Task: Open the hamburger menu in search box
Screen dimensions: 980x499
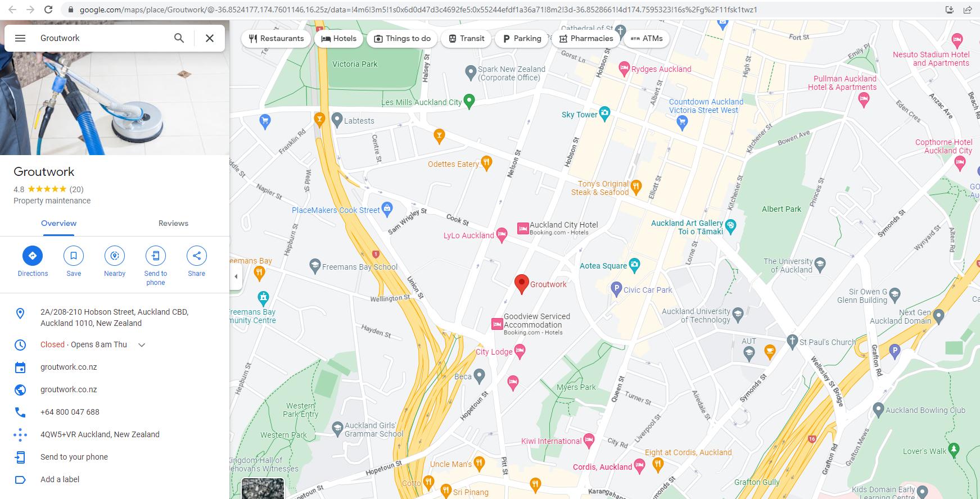Action: pyautogui.click(x=20, y=38)
